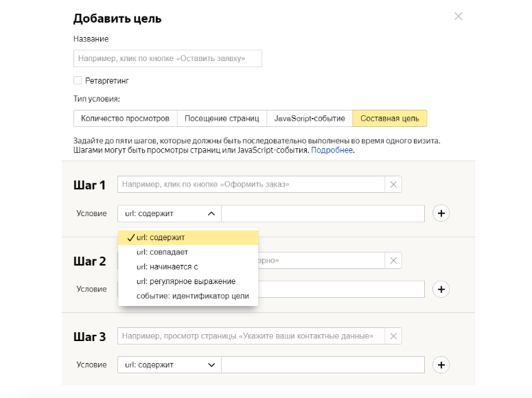Add another condition to Шаг 3

pos(441,364)
